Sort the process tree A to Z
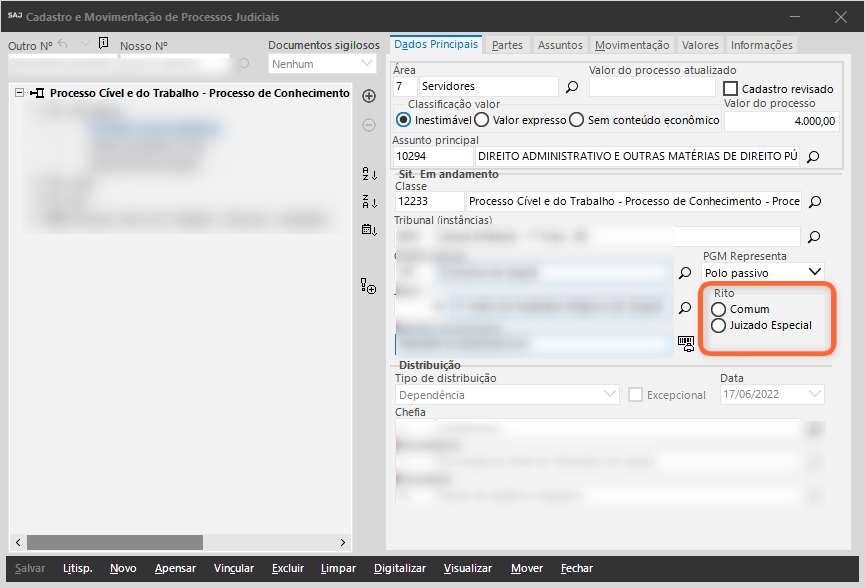 [368, 174]
